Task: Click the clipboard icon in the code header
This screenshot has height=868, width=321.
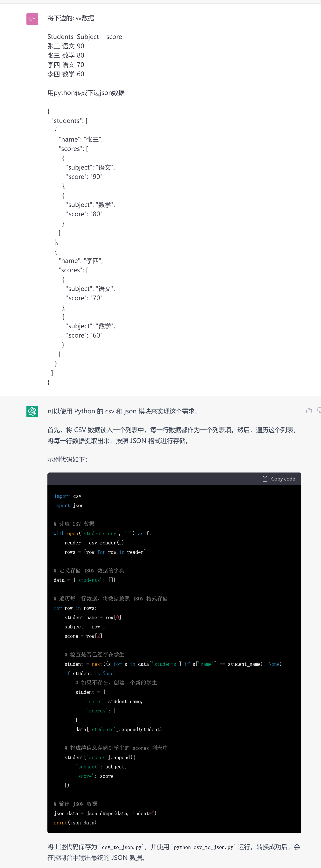Action: coord(265,479)
